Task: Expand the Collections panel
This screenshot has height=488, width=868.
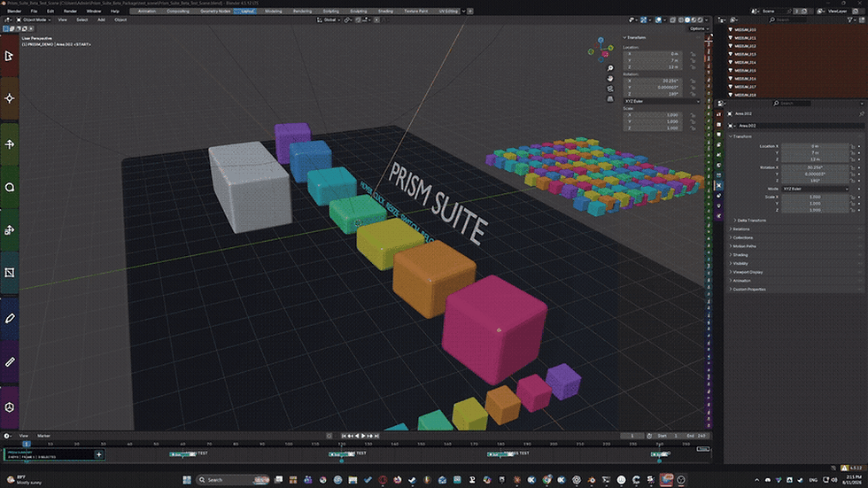Action: click(742, 237)
